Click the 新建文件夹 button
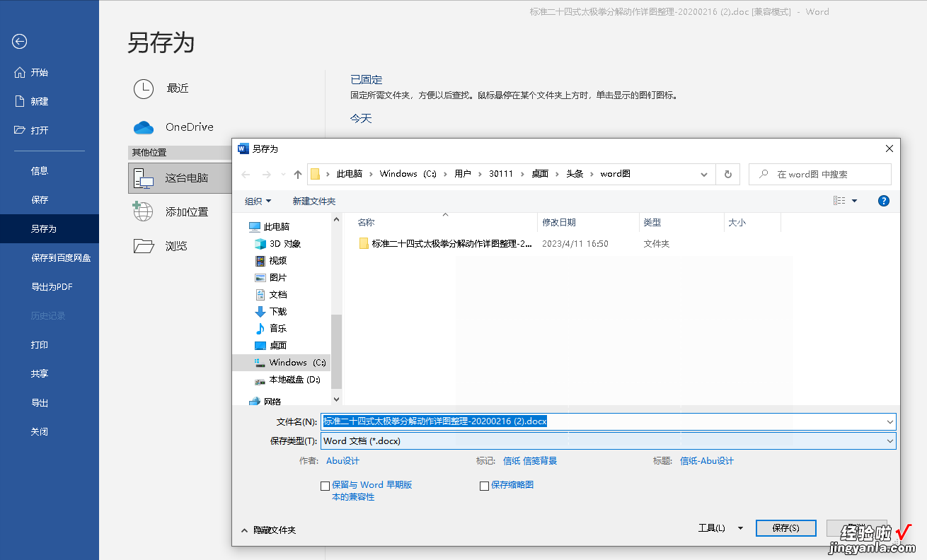 pos(314,201)
